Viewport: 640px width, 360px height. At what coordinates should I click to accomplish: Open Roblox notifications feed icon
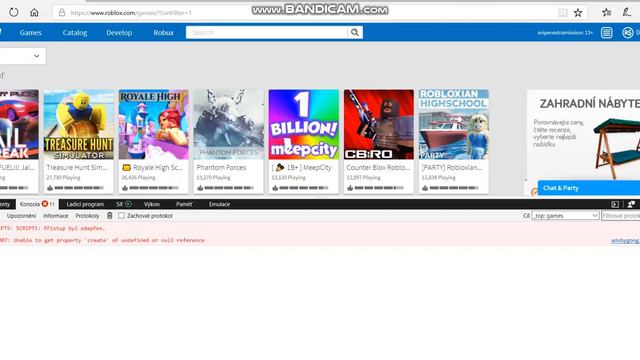(x=607, y=33)
